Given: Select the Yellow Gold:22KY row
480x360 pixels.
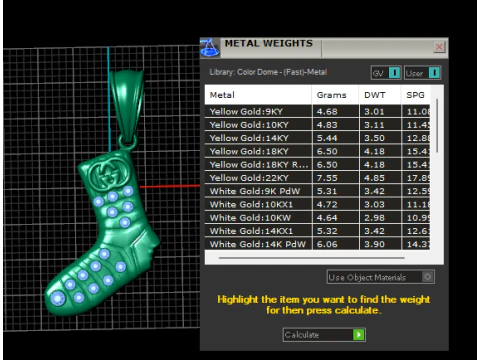Looking at the screenshot, I should pyautogui.click(x=317, y=178).
